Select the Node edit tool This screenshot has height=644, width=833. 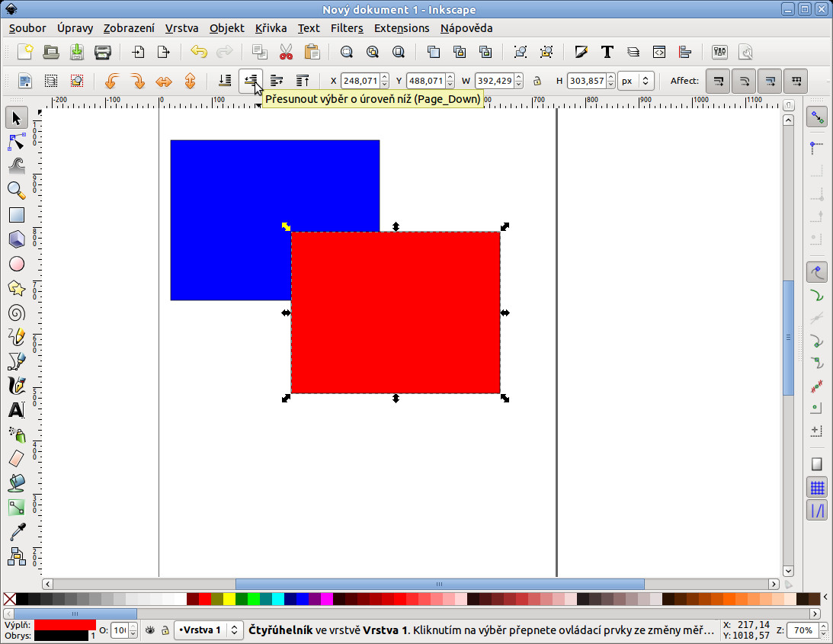17,143
